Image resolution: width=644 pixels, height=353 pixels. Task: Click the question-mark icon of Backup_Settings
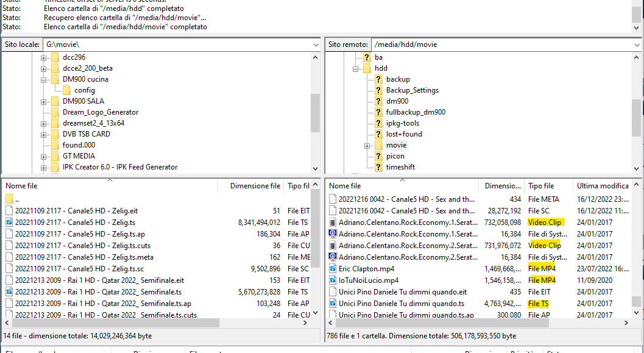[379, 90]
